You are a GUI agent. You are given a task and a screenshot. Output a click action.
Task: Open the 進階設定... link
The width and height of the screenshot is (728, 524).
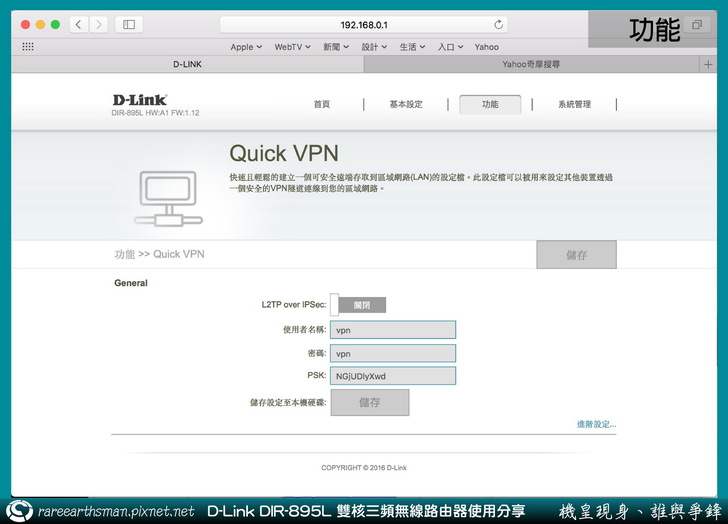click(x=596, y=424)
